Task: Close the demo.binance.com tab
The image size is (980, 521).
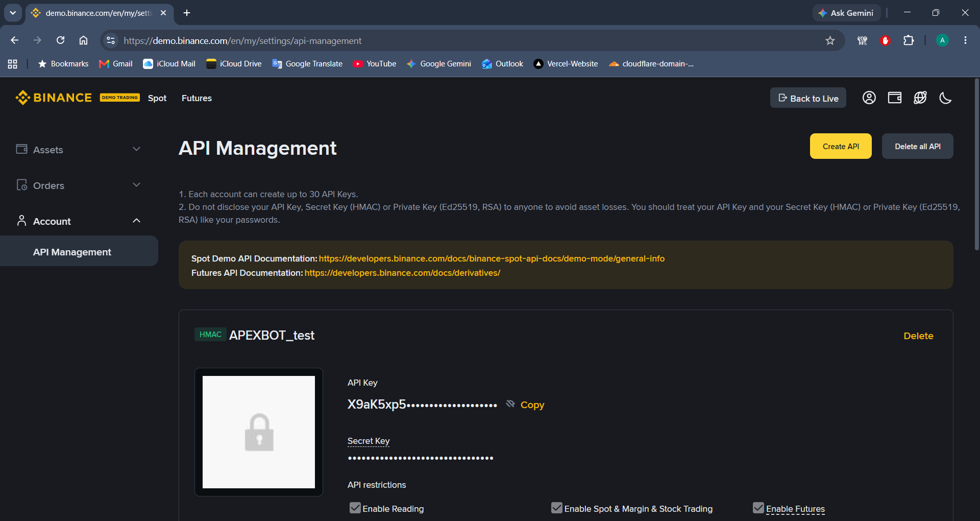Action: coord(163,13)
